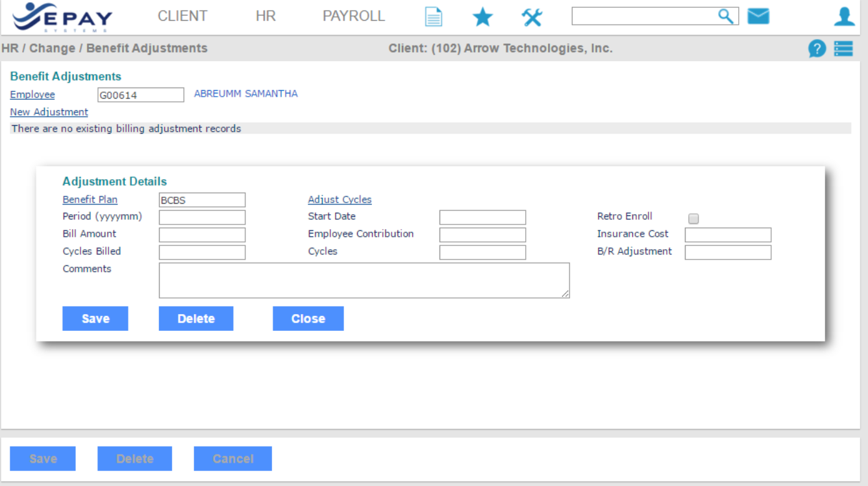Click the favorites star icon
The height and width of the screenshot is (486, 868).
(x=482, y=16)
